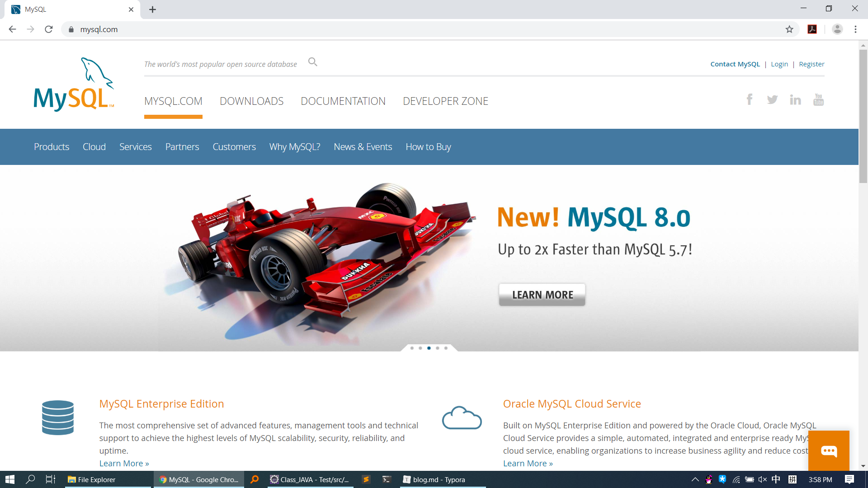Open MySQL LinkedIn icon
This screenshot has height=488, width=868.
point(795,100)
